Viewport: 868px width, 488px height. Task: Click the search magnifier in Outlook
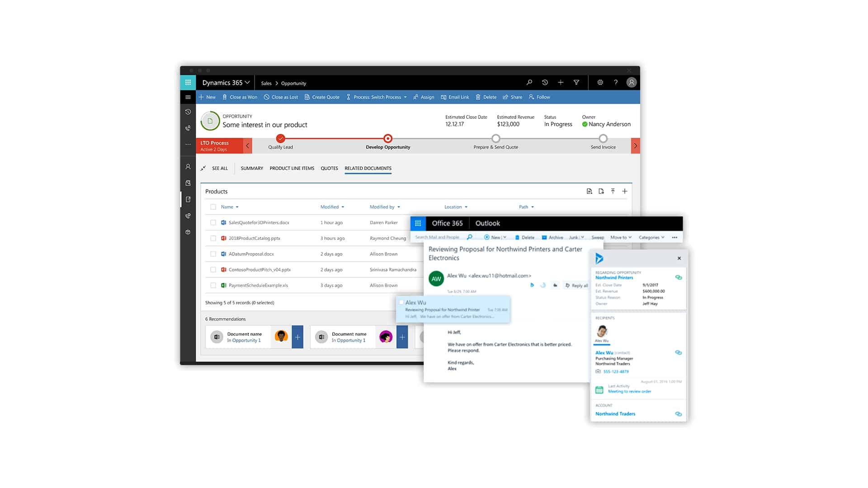tap(470, 237)
